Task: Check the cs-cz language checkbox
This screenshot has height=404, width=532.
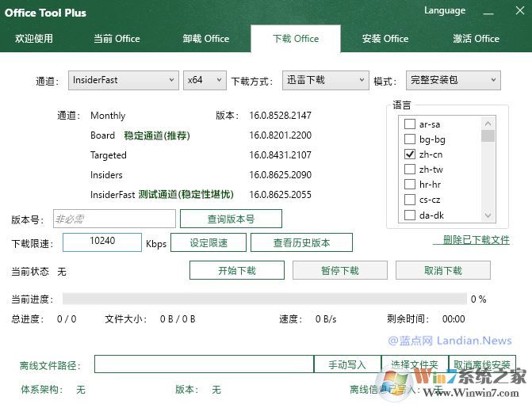Action: [410, 200]
